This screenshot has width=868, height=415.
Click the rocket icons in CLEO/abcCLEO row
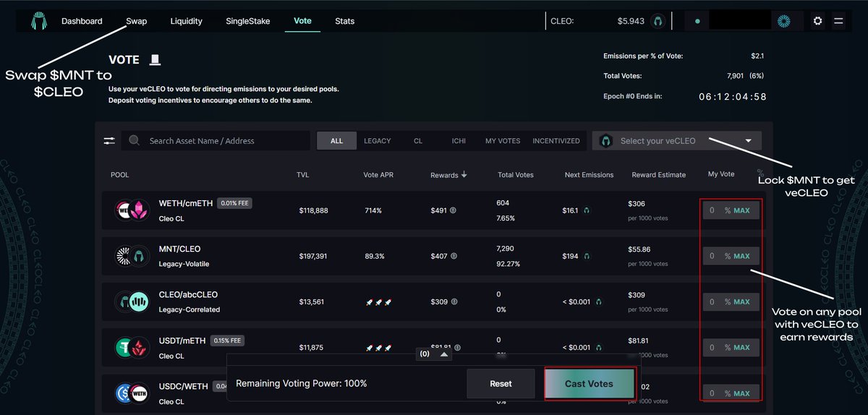(x=378, y=301)
